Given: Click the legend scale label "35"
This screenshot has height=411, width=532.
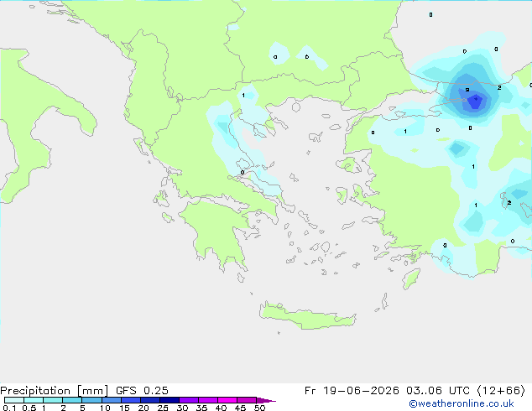Looking at the screenshot, I should (x=201, y=408).
